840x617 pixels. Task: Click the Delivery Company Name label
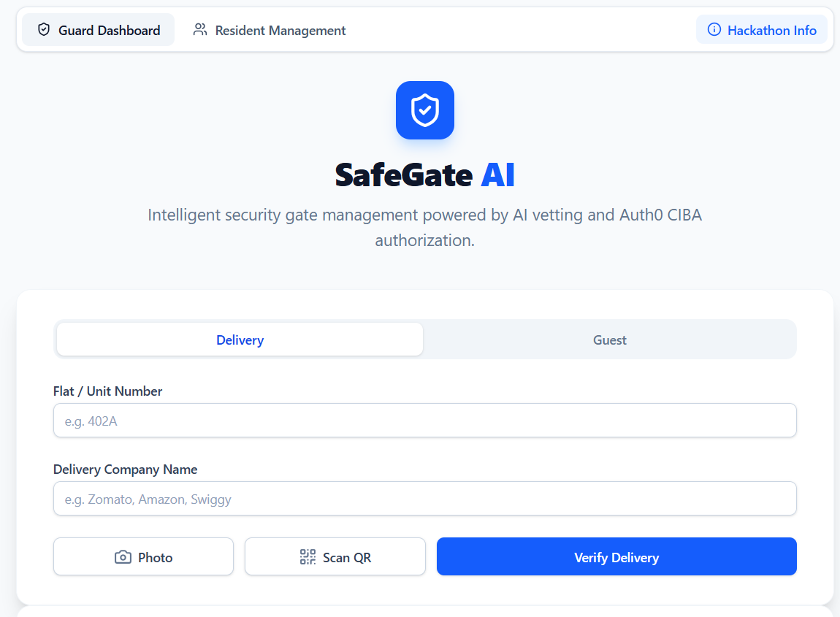pyautogui.click(x=126, y=470)
